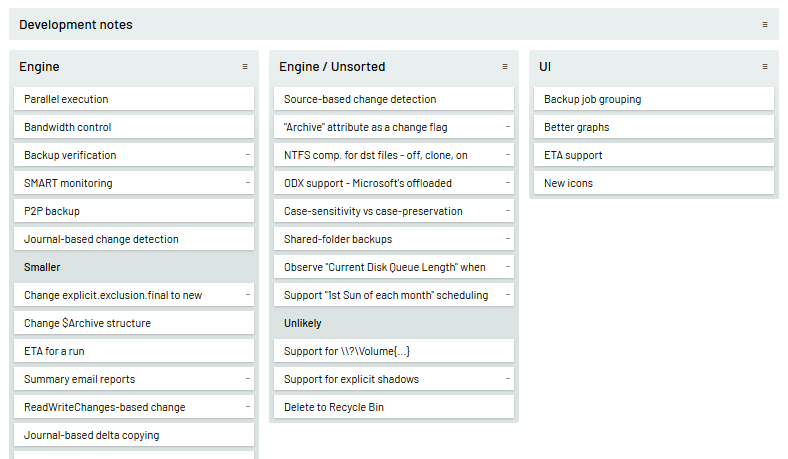The width and height of the screenshot is (788, 459).
Task: Expand notes on Case-sensitivity vs case-preservation card
Action: point(508,211)
